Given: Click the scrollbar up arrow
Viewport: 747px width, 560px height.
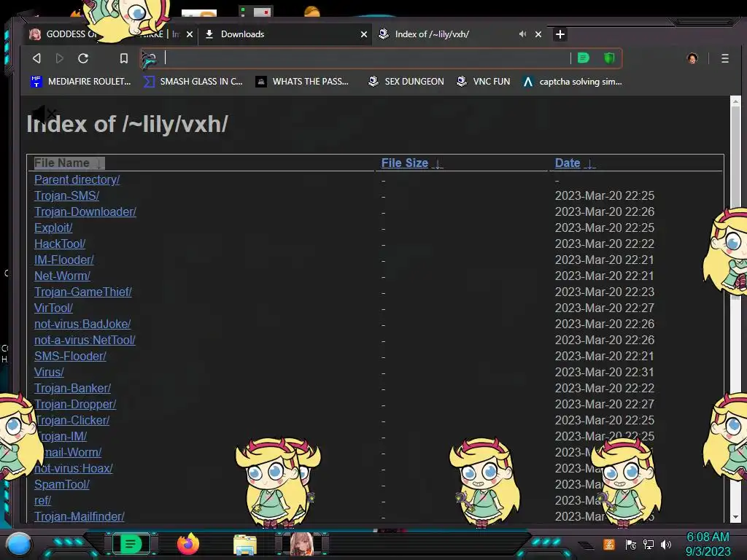Looking at the screenshot, I should coord(735,101).
